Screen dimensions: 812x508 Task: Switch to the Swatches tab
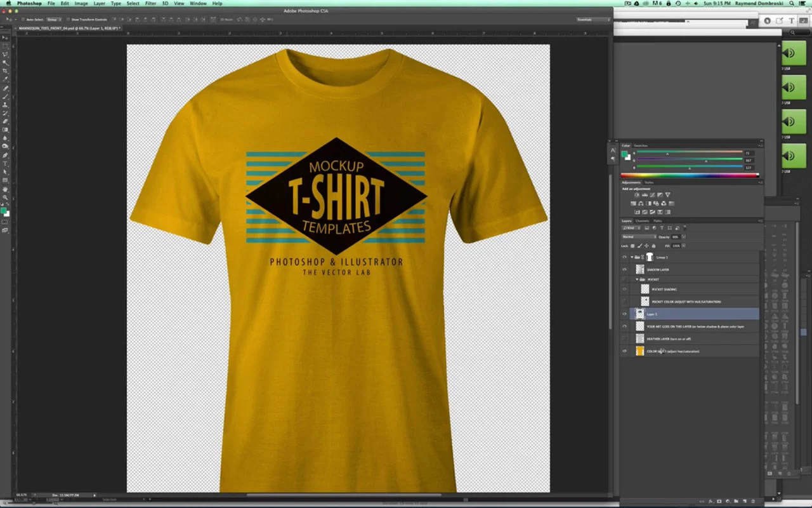[x=641, y=145]
